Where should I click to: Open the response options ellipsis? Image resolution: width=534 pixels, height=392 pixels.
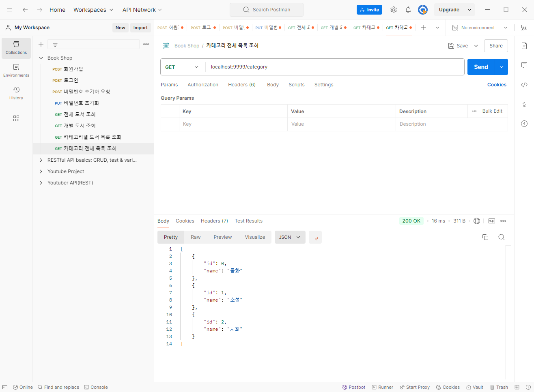click(503, 221)
